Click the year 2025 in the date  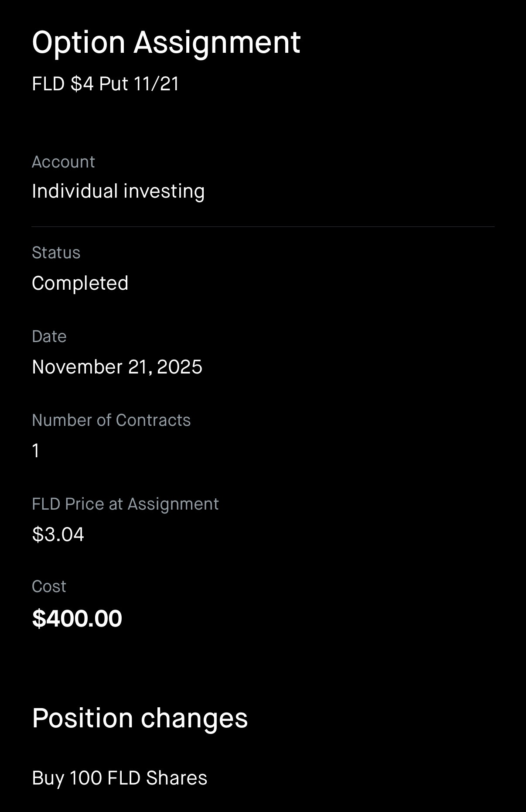179,367
